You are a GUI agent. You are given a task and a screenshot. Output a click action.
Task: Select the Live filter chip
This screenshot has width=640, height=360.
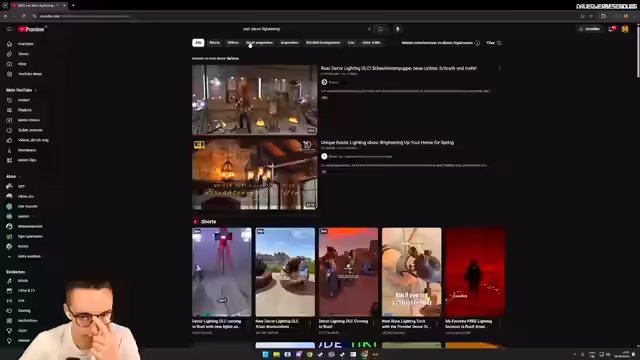coord(351,42)
